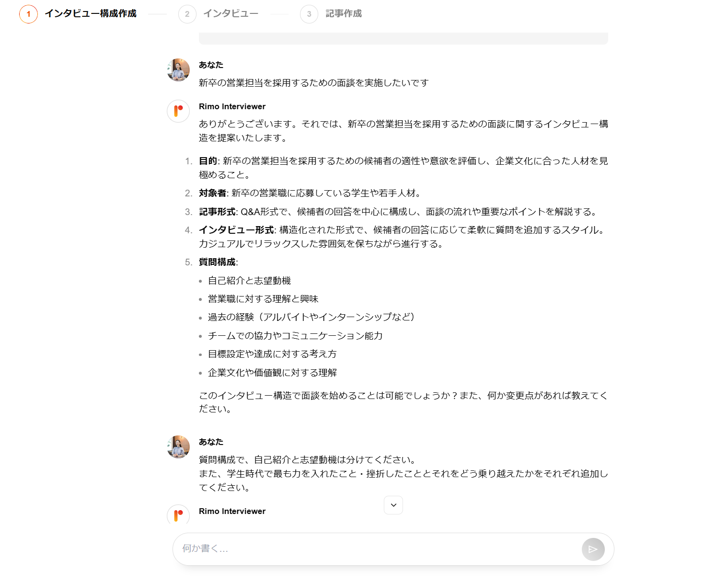This screenshot has height=582, width=728.
Task: Click the 'Rimo Interviewer' name above 'ありがとうございます'
Action: tap(232, 106)
